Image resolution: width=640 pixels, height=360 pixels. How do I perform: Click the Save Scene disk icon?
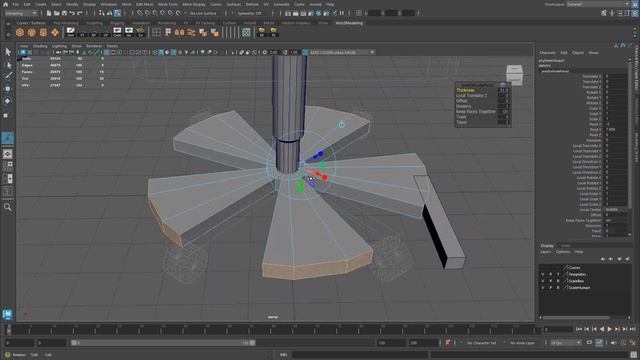pyautogui.click(x=64, y=13)
